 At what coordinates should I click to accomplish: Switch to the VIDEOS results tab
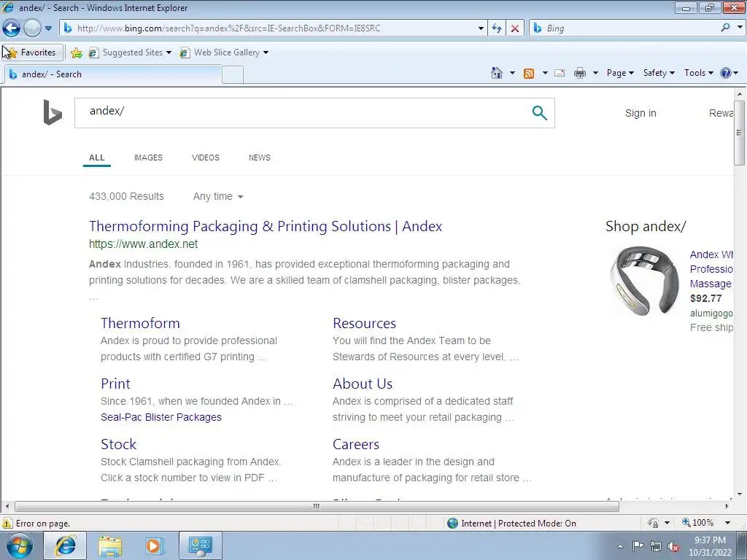pos(205,157)
